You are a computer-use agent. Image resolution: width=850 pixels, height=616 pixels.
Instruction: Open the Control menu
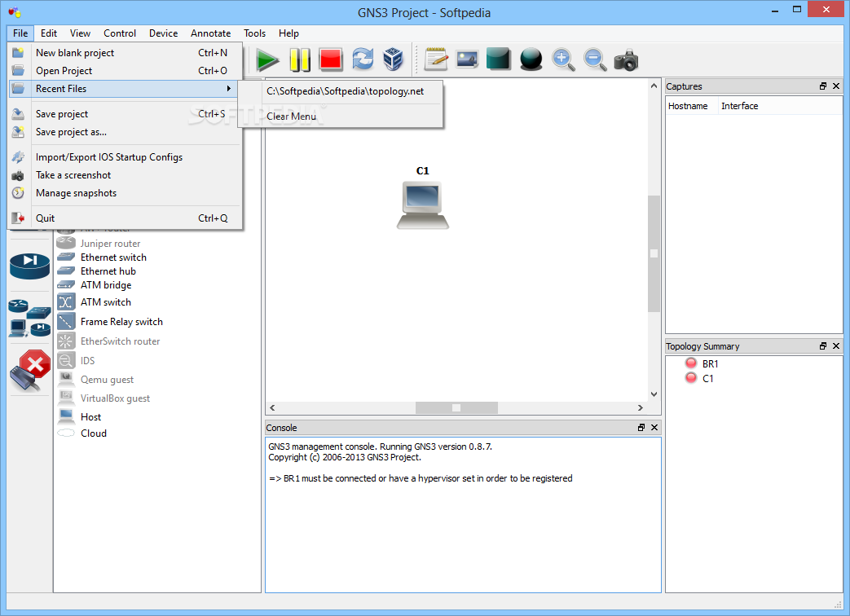pos(120,33)
